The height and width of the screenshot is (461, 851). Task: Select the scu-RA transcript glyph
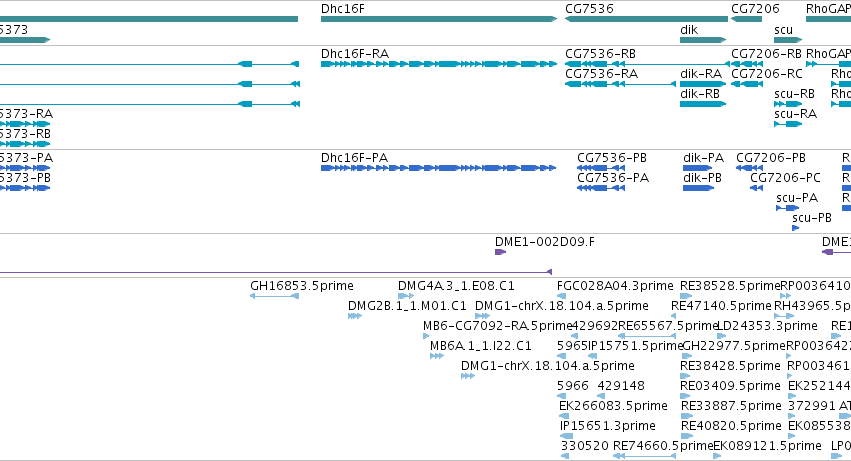[788, 124]
